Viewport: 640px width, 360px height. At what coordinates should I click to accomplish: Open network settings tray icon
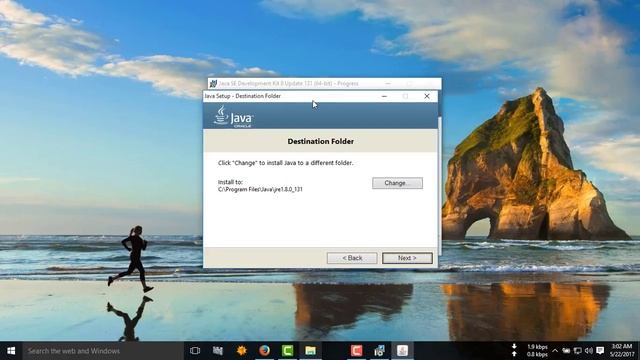pyautogui.click(x=578, y=351)
